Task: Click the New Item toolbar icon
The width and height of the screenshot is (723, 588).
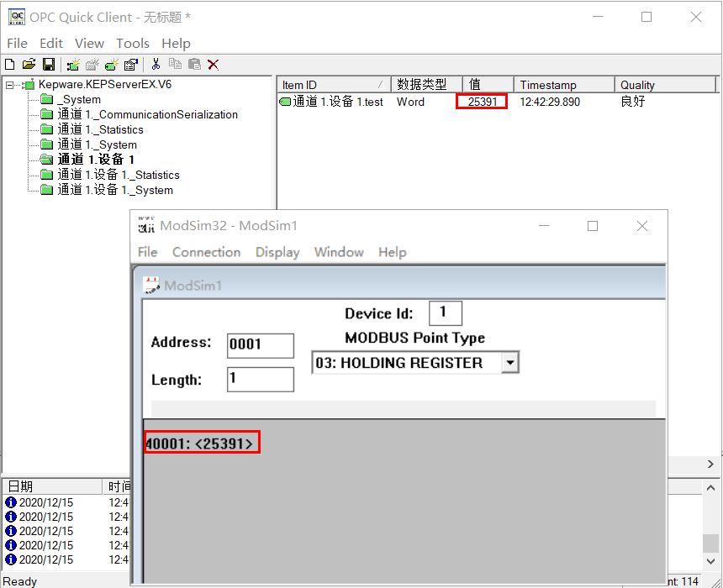Action: click(110, 64)
